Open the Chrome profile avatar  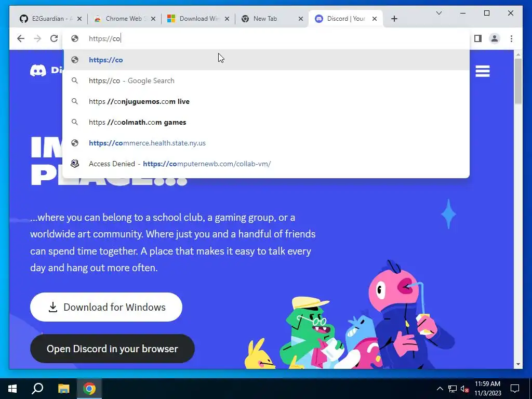(495, 38)
